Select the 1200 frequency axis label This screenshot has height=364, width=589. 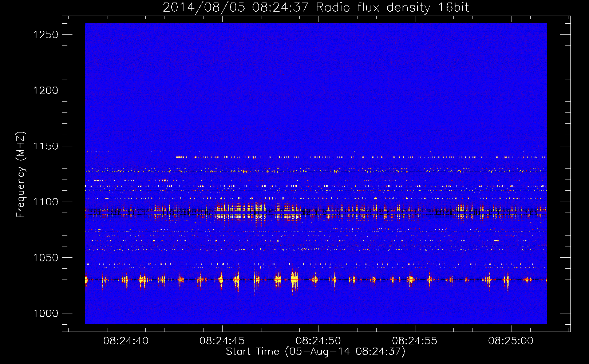(46, 90)
